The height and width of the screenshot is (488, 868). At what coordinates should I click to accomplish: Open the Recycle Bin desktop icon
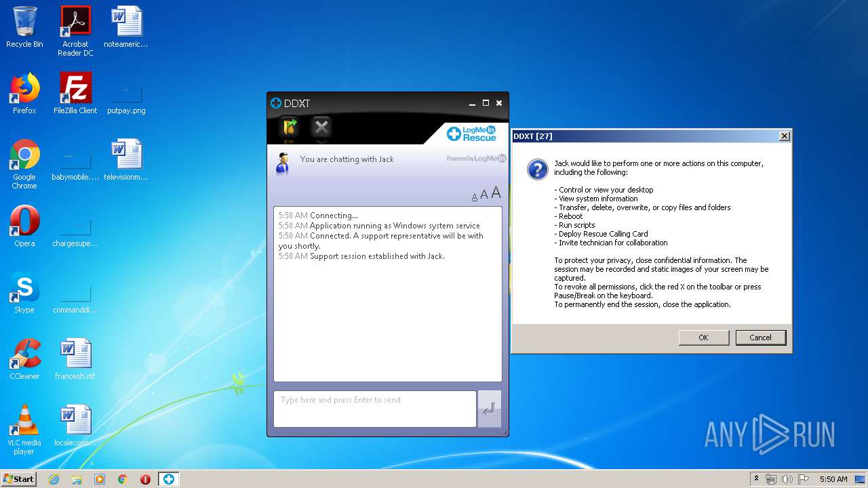[24, 28]
